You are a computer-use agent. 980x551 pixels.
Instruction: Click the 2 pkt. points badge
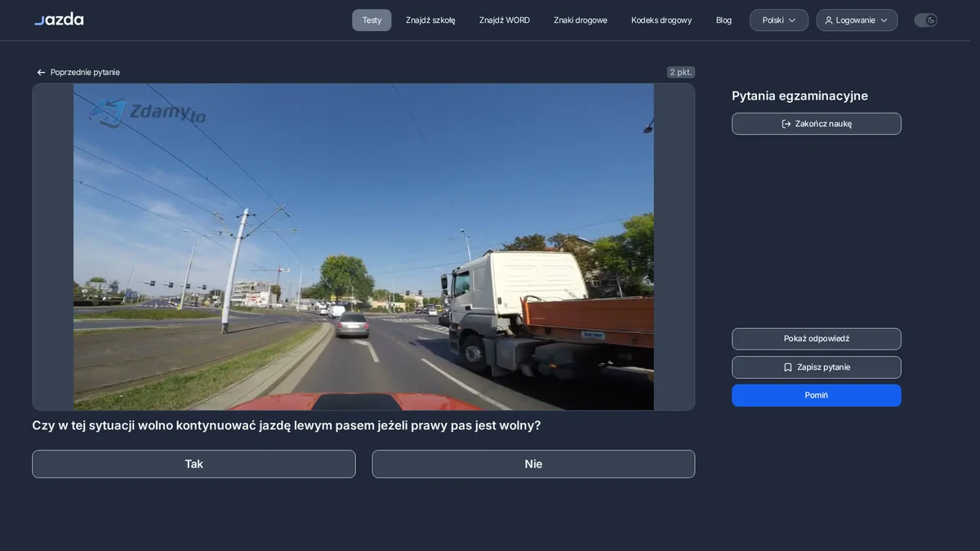pos(681,73)
